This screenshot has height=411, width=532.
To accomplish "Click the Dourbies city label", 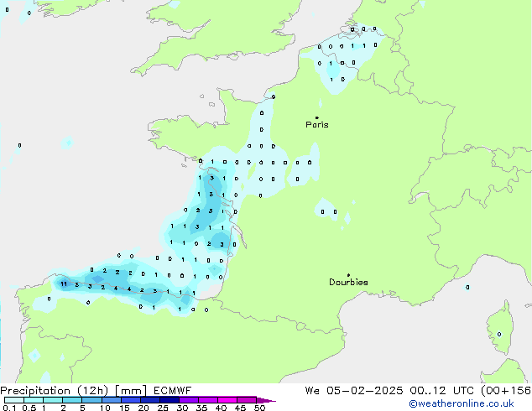I will click(x=348, y=282).
